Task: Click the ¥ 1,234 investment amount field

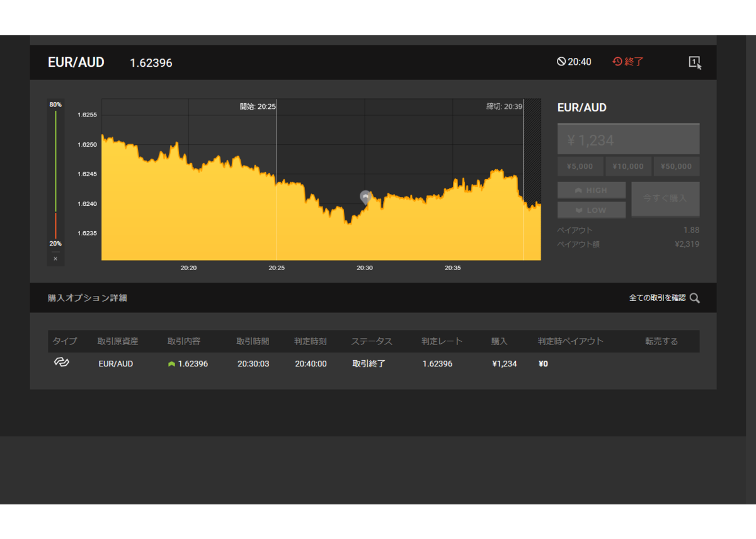Action: pyautogui.click(x=628, y=140)
